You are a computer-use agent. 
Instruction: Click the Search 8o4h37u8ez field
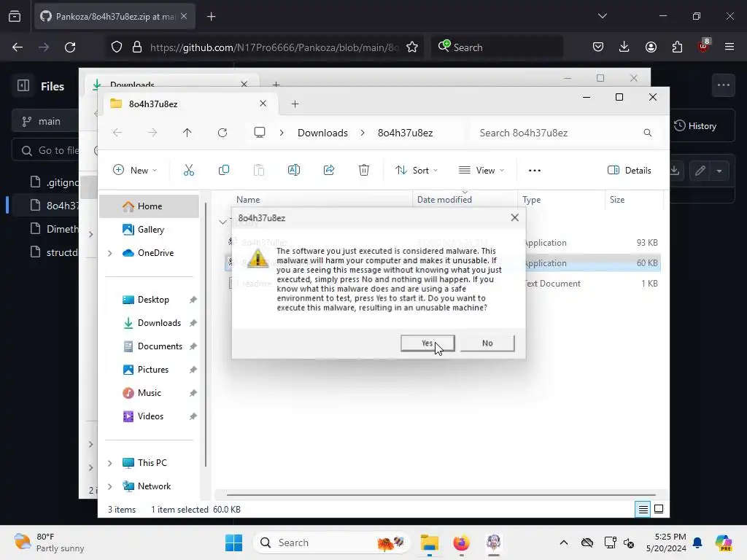coord(565,133)
